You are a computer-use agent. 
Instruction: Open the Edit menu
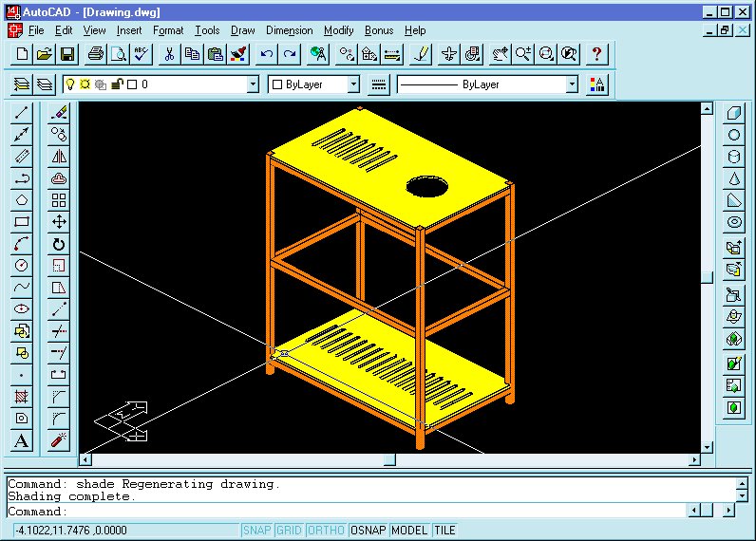tap(64, 30)
